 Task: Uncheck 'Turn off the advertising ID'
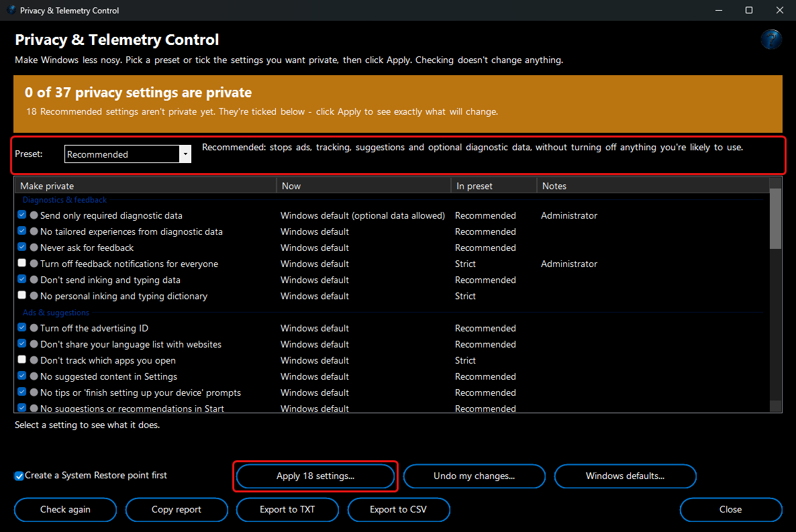coord(22,328)
